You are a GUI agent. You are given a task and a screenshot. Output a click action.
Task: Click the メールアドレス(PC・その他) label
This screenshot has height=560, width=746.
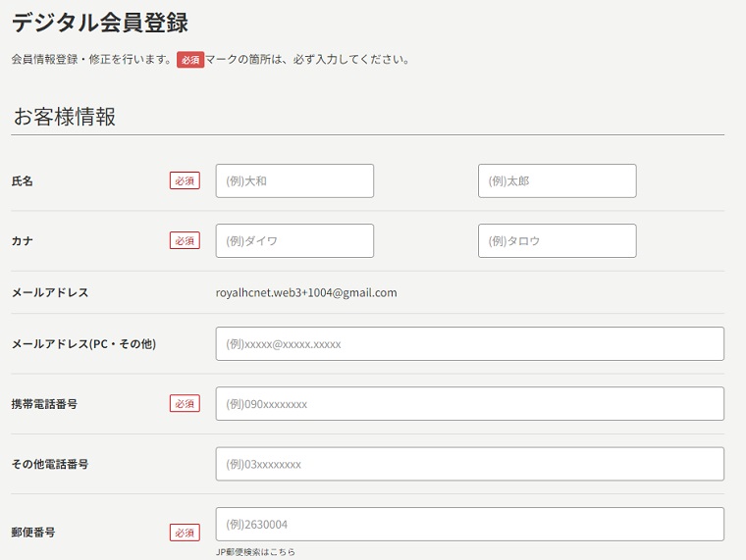coord(83,343)
